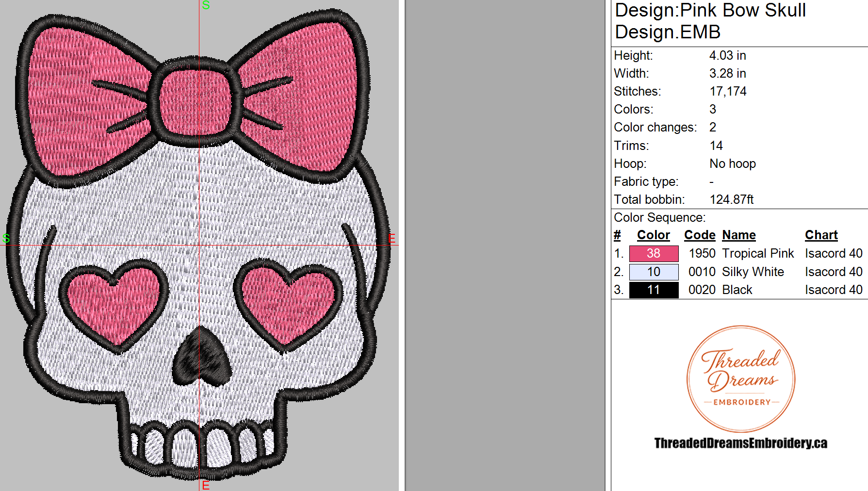Click the Silky White thread name

click(x=753, y=272)
